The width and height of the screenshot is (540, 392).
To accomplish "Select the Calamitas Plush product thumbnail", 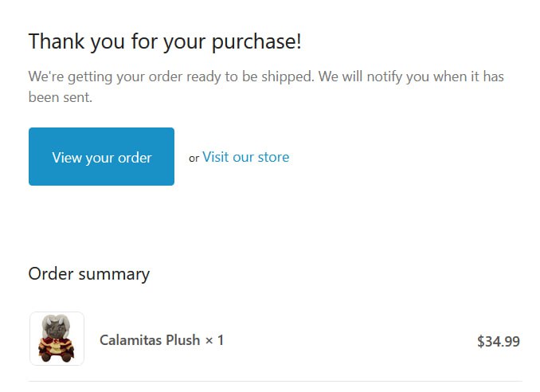I will coord(57,339).
